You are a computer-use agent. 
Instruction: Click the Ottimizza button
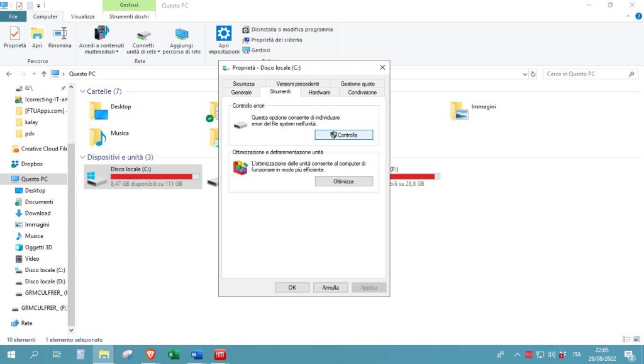343,181
